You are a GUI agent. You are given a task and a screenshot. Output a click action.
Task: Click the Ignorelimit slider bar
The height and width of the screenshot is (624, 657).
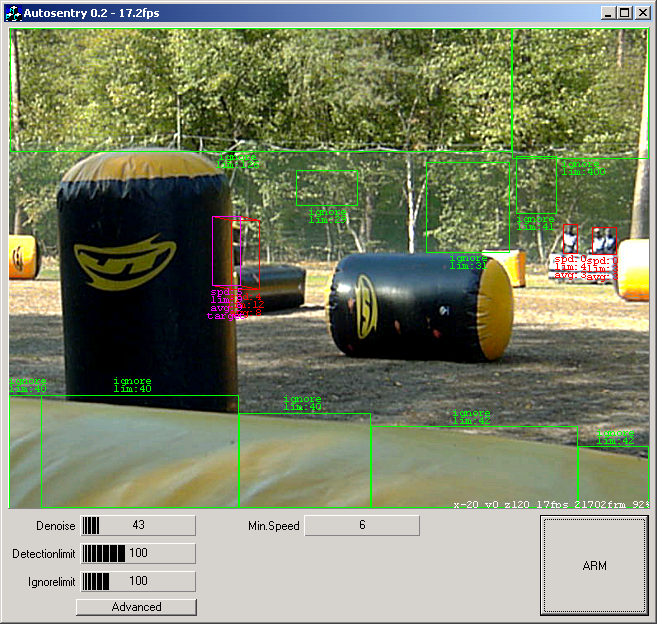[137, 581]
